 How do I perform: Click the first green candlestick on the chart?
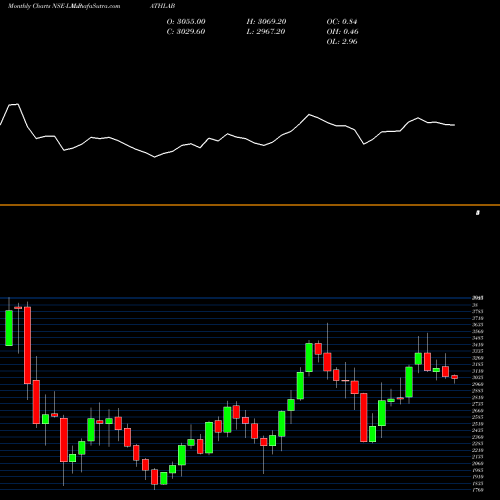(x=9, y=328)
